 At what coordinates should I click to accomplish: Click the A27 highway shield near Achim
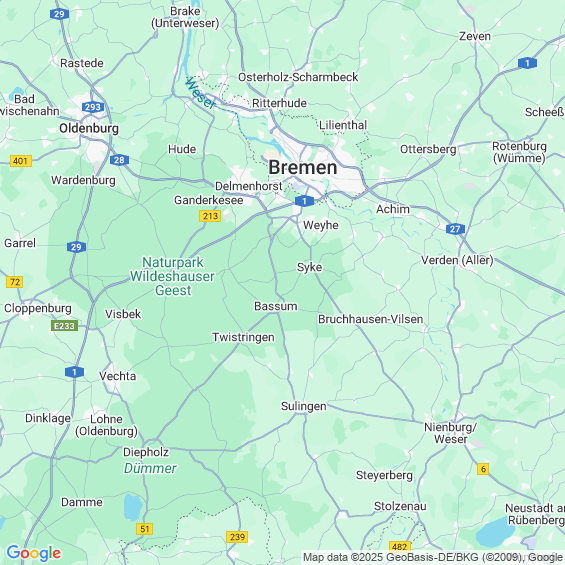(x=455, y=229)
